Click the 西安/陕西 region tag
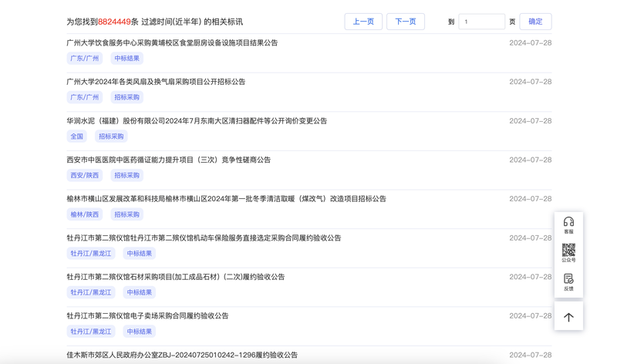 tap(85, 175)
